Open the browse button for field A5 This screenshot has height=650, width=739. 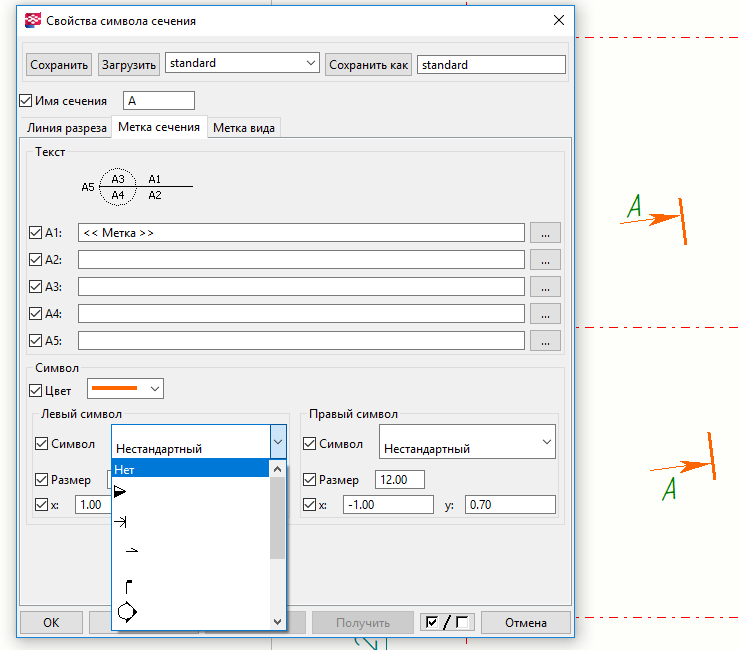(x=545, y=340)
